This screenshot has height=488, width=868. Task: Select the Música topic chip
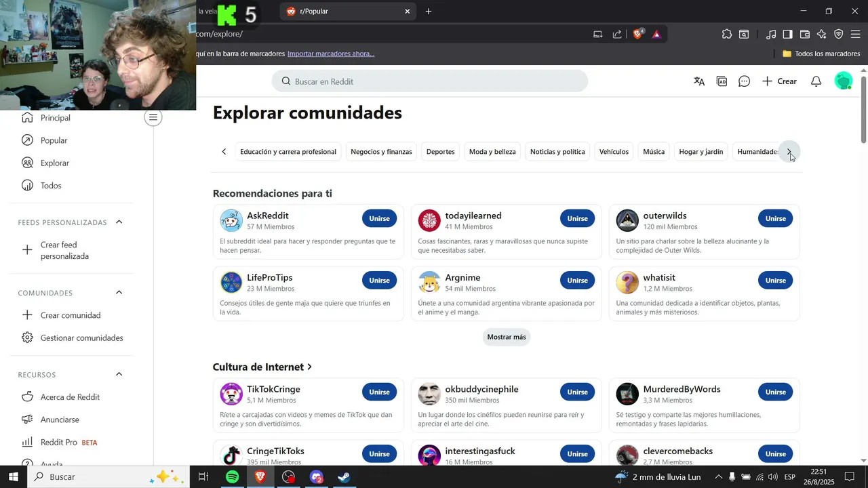(x=654, y=152)
